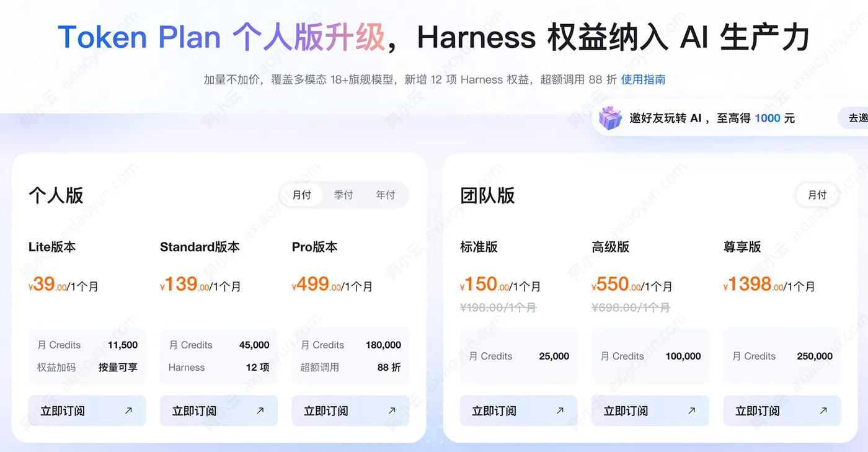Image resolution: width=868 pixels, height=452 pixels.
Task: Click the Lite版本 plan title
Action: click(x=52, y=247)
